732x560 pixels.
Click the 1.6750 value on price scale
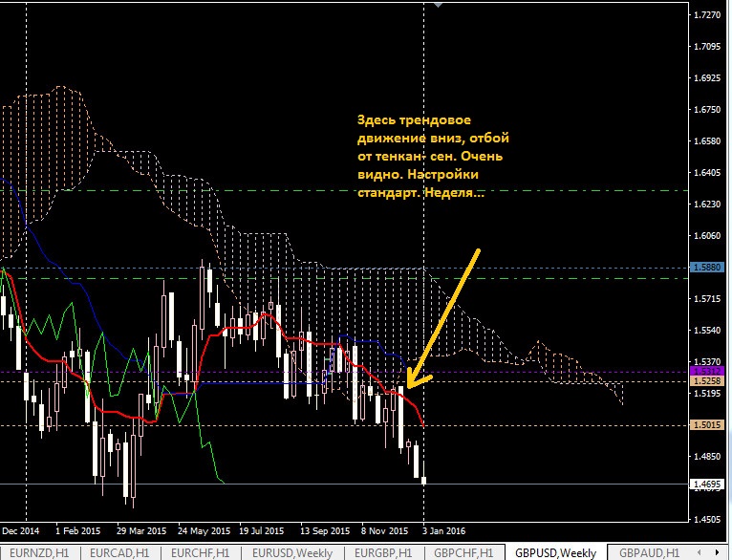[x=707, y=109]
